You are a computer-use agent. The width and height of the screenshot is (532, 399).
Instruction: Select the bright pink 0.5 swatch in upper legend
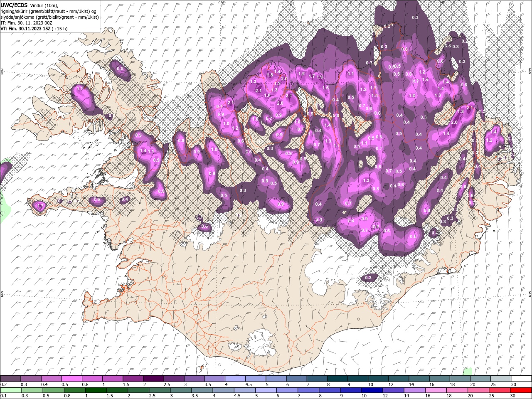[71, 379]
